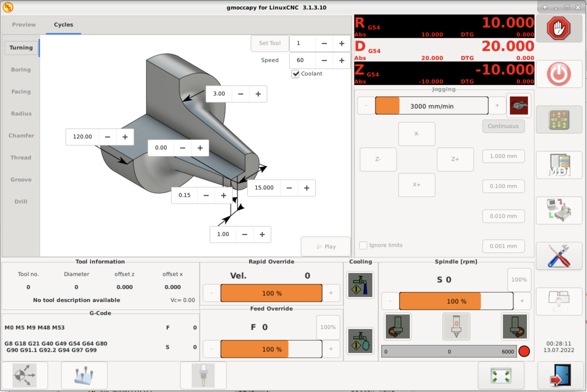Click the R axis DRO display
The width and height of the screenshot is (587, 392).
[444, 26]
